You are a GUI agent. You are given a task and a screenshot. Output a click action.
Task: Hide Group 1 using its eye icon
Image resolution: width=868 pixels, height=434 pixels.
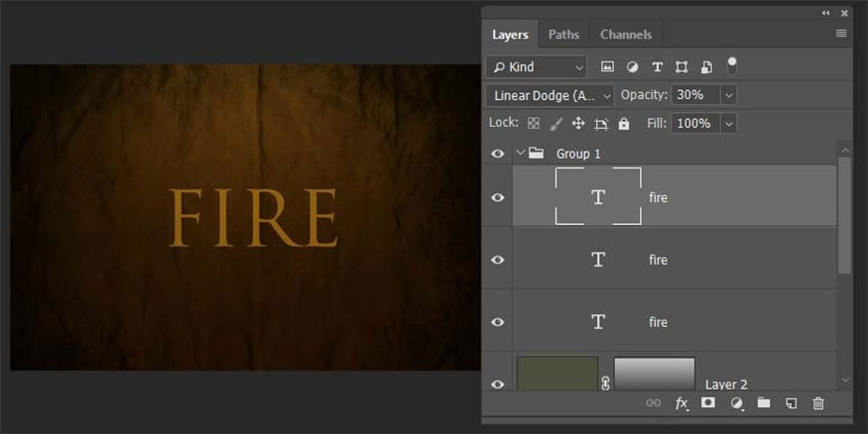pos(498,154)
